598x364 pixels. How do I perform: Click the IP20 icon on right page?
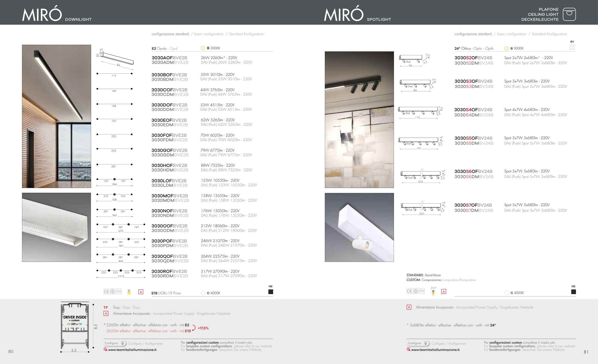coord(422,291)
